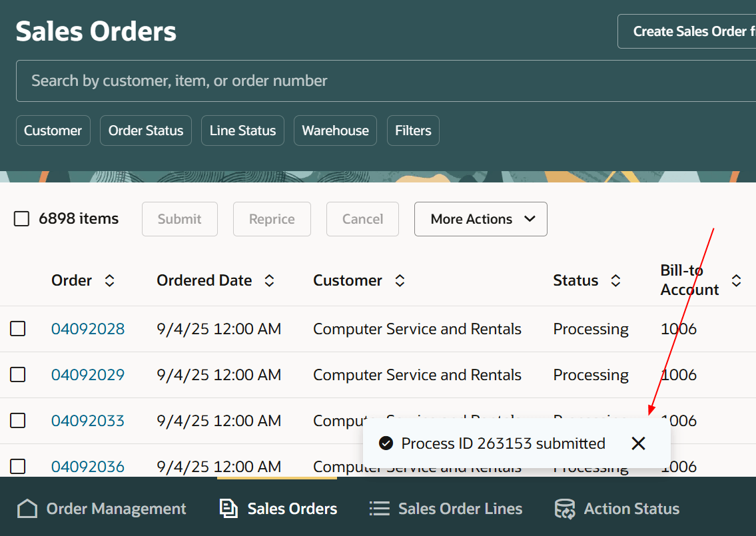Click the Action Status sync icon

pyautogui.click(x=564, y=508)
